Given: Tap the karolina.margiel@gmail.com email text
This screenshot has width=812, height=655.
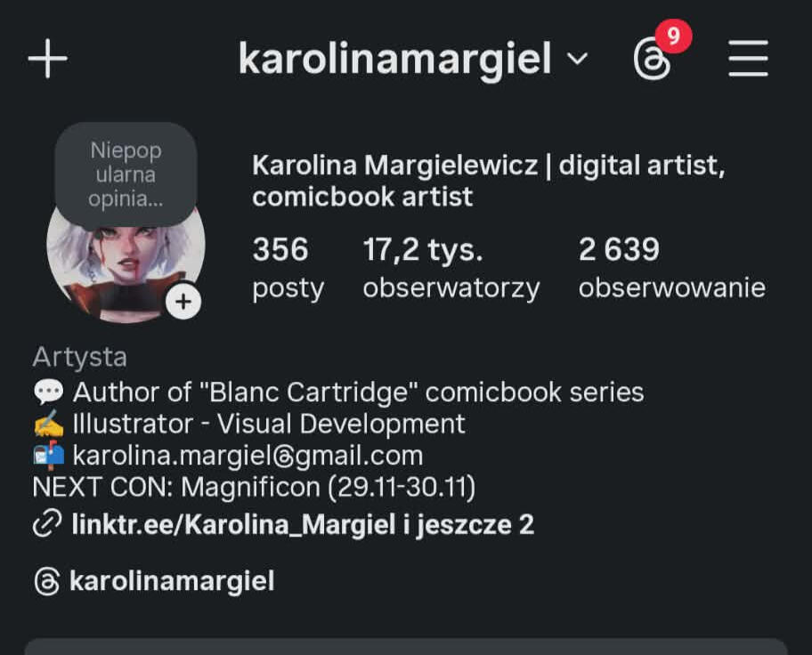Looking at the screenshot, I should pyautogui.click(x=248, y=456).
